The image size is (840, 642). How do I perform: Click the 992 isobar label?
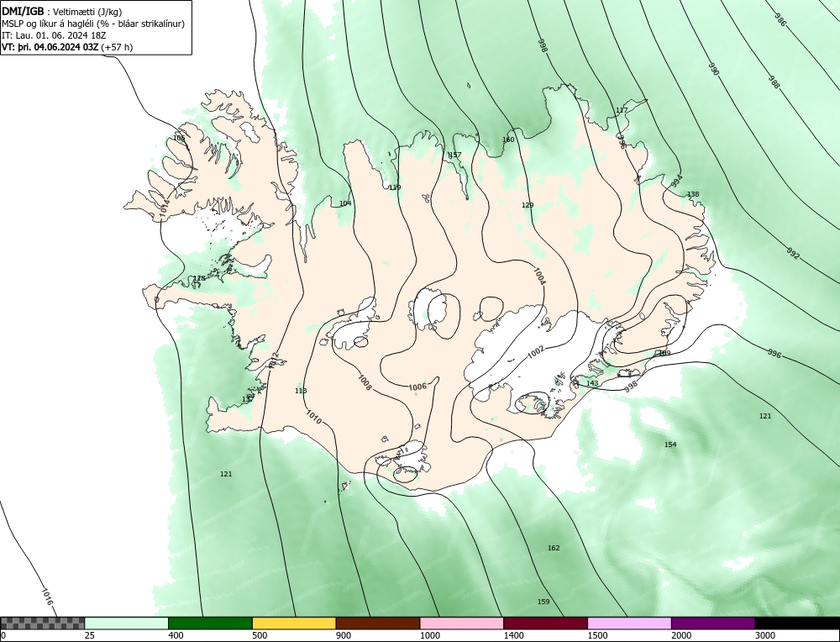click(794, 253)
